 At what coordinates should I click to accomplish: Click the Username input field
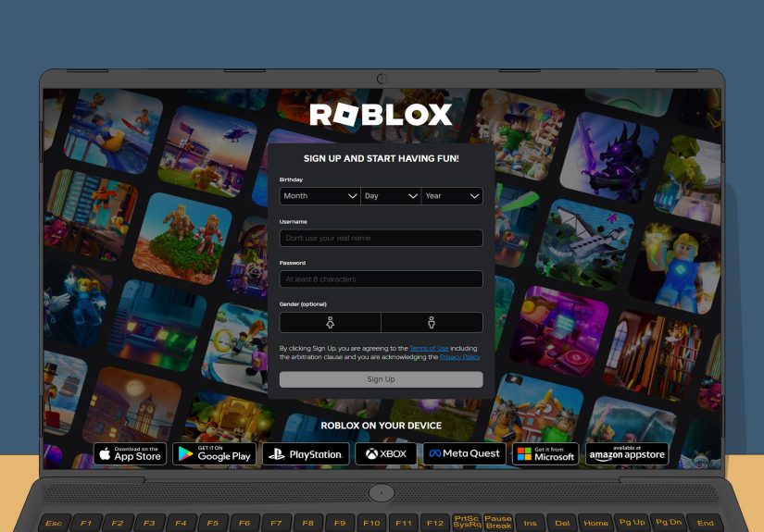(x=381, y=238)
